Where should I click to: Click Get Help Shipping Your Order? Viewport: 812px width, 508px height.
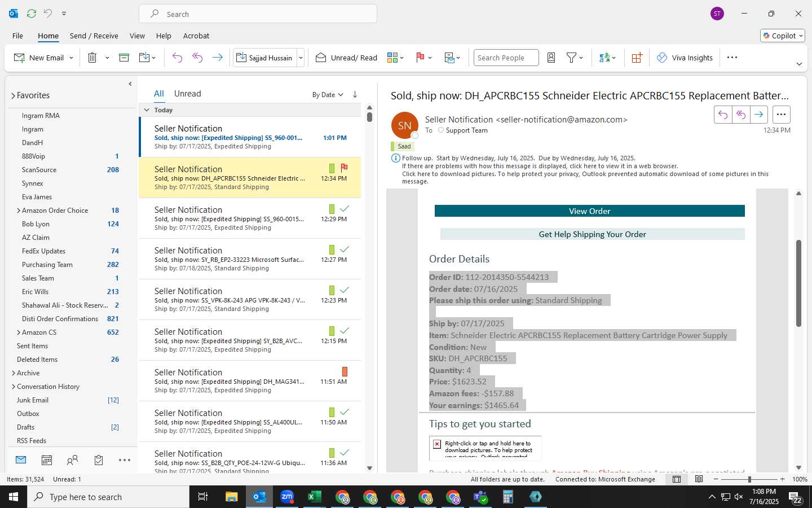click(592, 234)
